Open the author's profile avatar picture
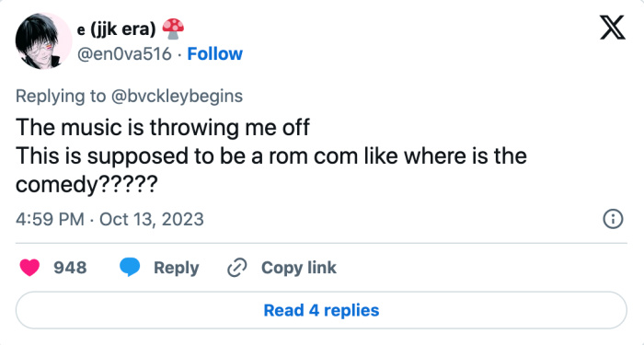The width and height of the screenshot is (644, 345). pyautogui.click(x=43, y=40)
